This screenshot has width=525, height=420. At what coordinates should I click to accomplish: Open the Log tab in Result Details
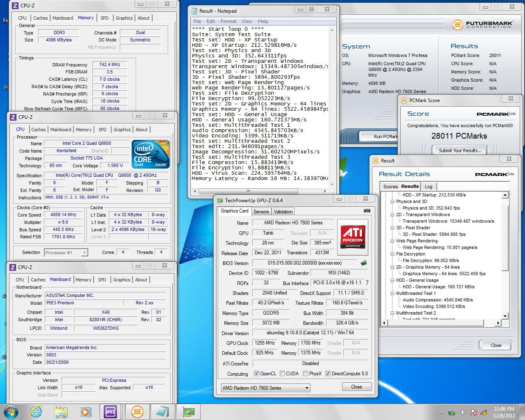(x=429, y=187)
